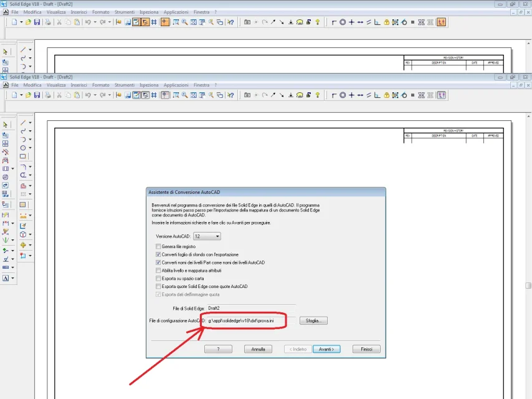Click concentric circle relationship icon in front window
The height and width of the screenshot is (399, 532).
(343, 95)
